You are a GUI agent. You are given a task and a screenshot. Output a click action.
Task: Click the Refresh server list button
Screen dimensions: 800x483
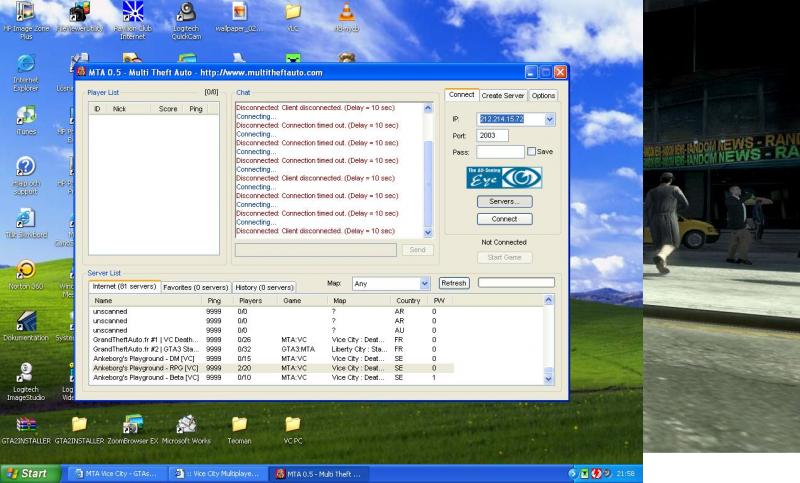point(454,283)
